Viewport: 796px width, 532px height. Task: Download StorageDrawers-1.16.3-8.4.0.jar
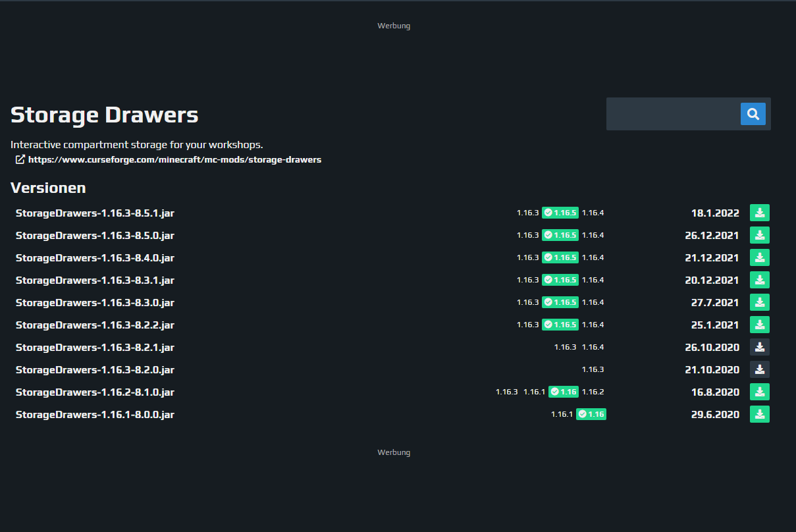click(760, 257)
